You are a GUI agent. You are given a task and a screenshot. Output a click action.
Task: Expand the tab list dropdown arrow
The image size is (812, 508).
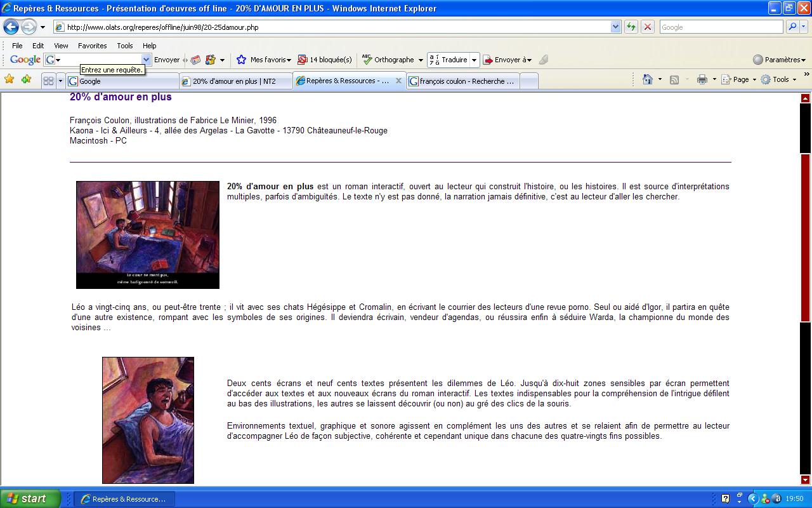coord(60,81)
